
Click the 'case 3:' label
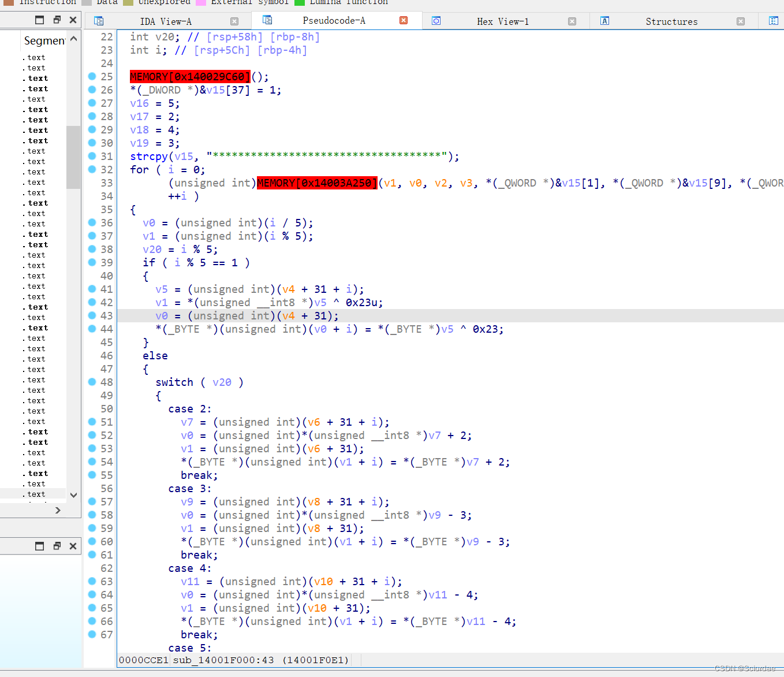click(x=190, y=489)
